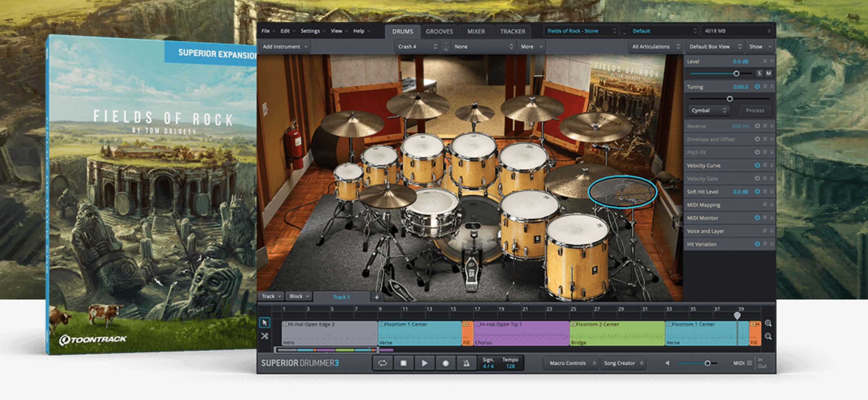Stop playback with the square button

click(403, 363)
